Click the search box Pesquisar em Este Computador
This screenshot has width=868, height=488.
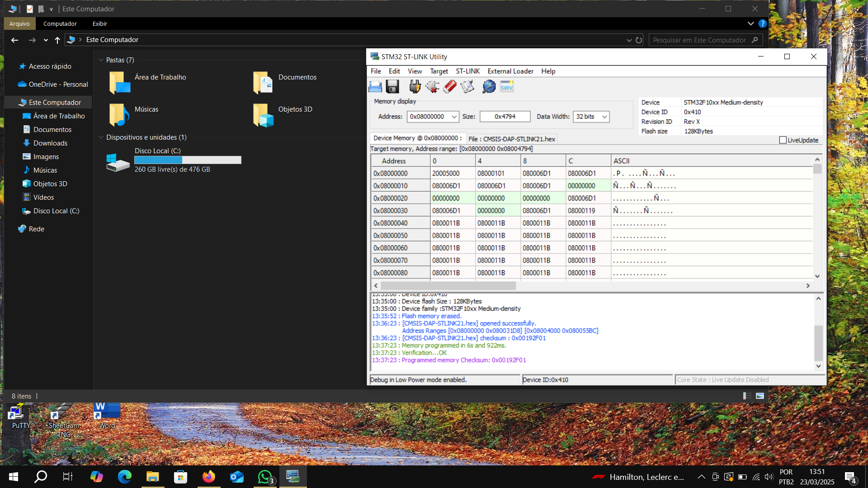point(706,40)
